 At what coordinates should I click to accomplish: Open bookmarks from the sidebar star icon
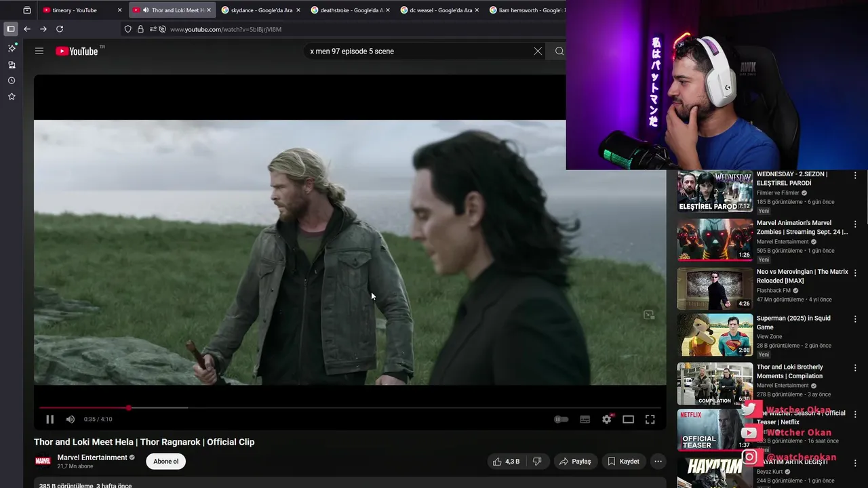click(x=12, y=97)
